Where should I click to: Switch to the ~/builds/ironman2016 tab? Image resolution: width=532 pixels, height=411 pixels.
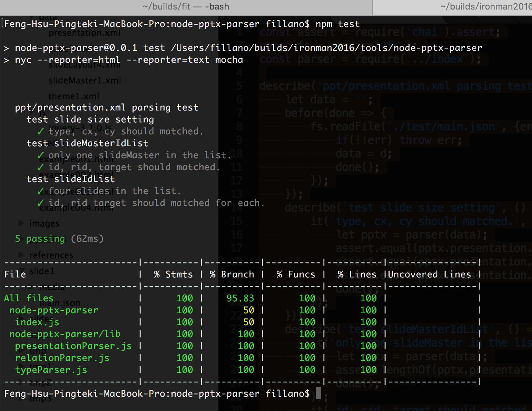coord(452,7)
